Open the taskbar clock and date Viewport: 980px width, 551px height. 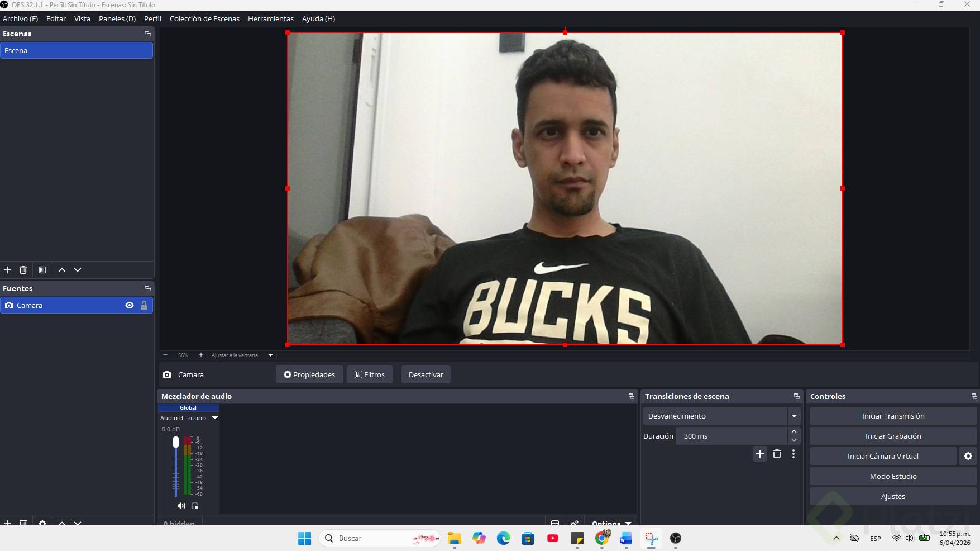point(954,538)
